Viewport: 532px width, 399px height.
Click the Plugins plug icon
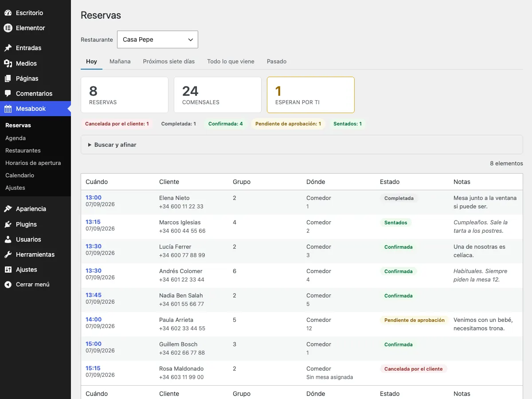(8, 224)
